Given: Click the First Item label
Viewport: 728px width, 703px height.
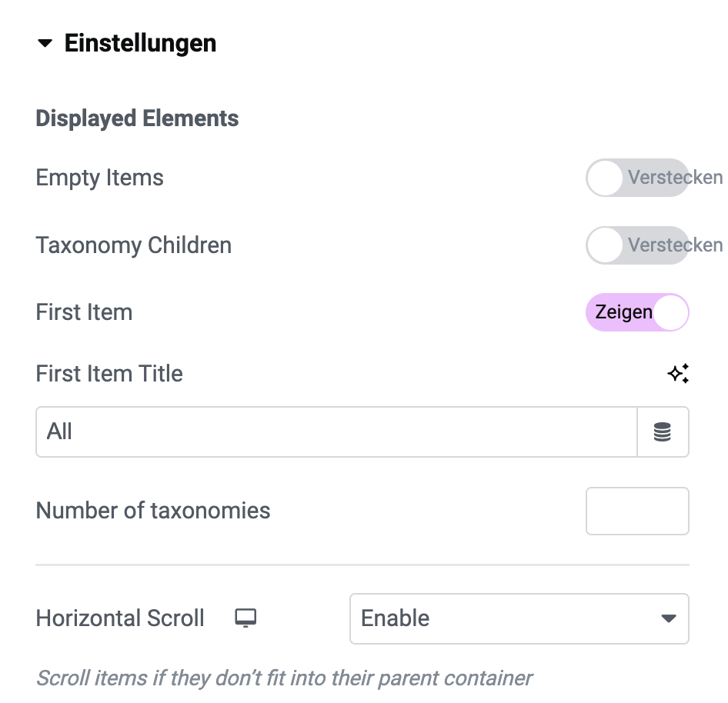Looking at the screenshot, I should click(x=84, y=312).
